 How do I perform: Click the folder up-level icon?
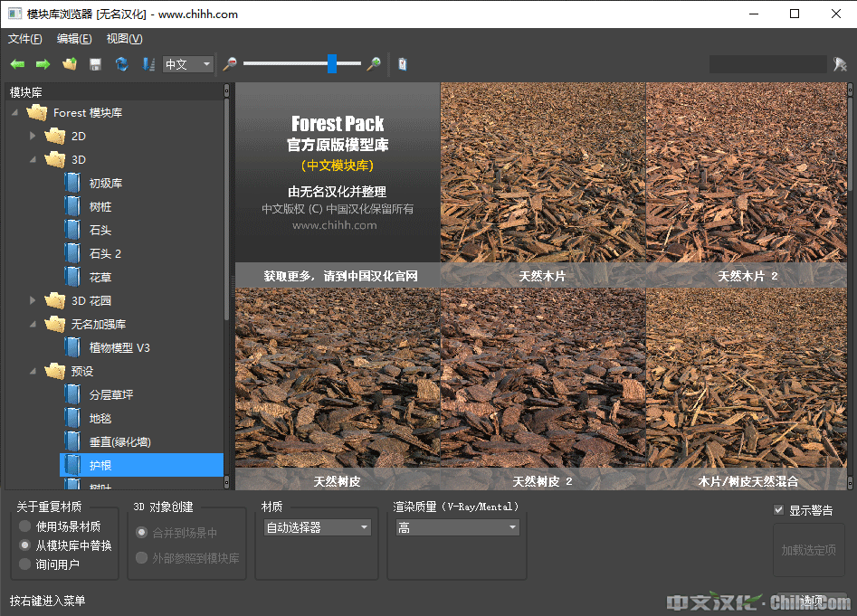coord(69,64)
